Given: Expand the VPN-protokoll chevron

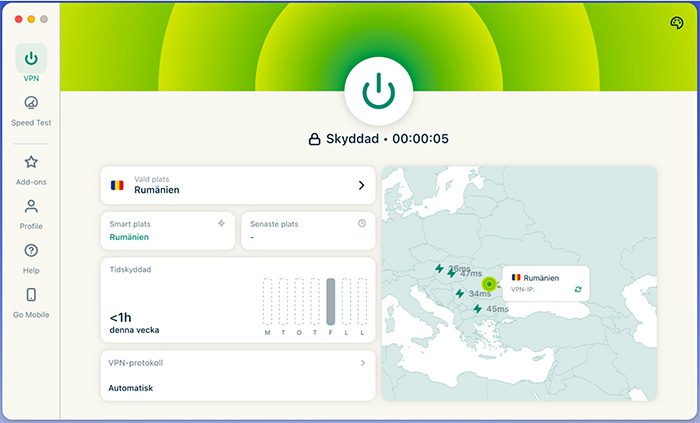Looking at the screenshot, I should pos(362,363).
